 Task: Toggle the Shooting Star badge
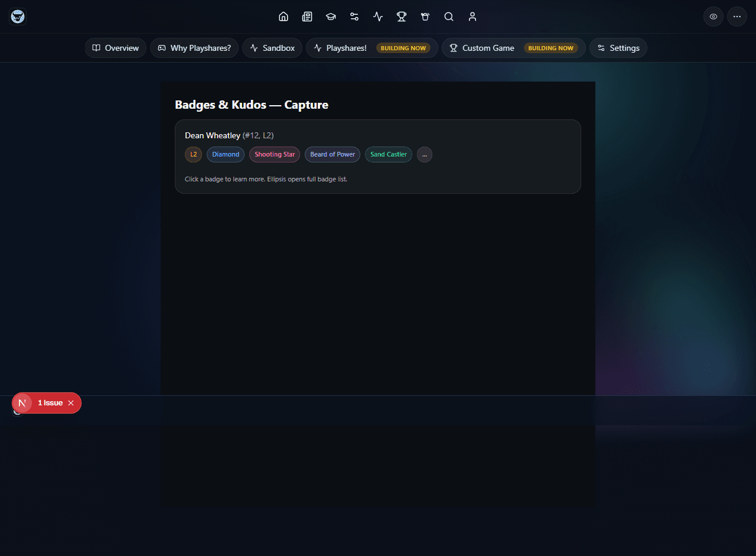274,154
